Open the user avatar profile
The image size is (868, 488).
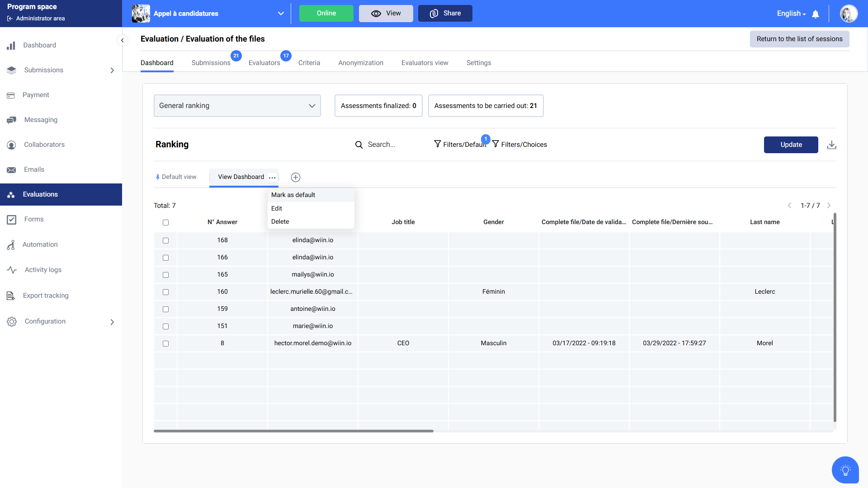849,14
